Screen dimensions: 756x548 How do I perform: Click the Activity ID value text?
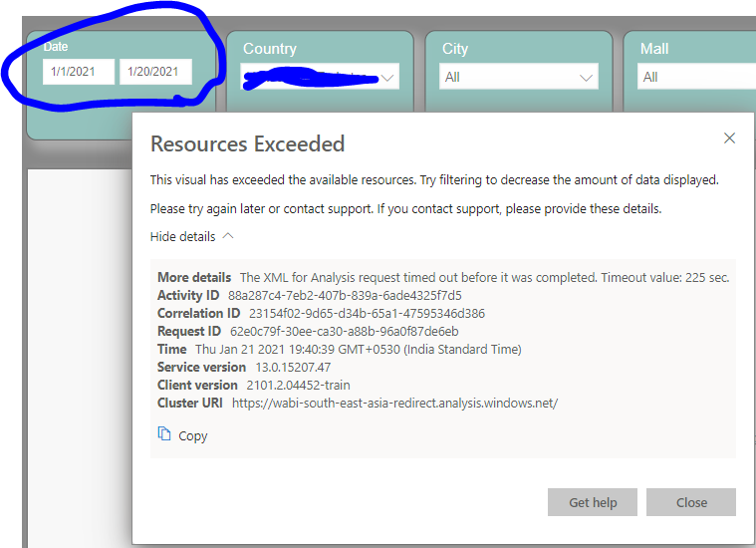345,295
